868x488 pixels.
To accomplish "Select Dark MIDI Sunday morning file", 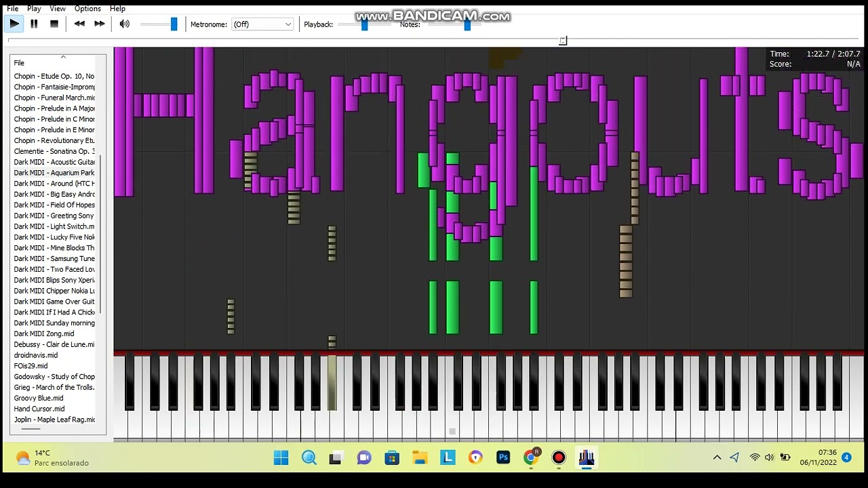I will coord(54,323).
